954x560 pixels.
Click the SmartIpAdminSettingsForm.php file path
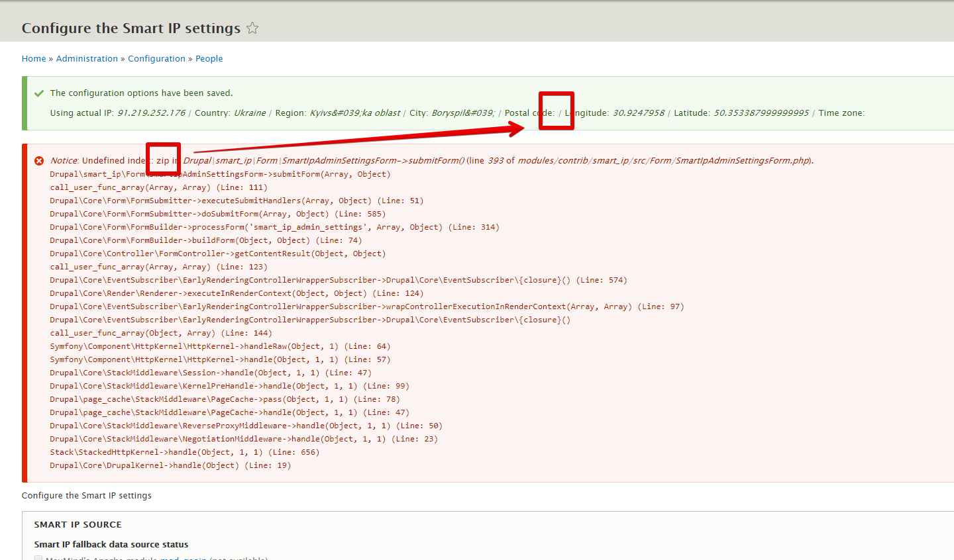coord(664,161)
